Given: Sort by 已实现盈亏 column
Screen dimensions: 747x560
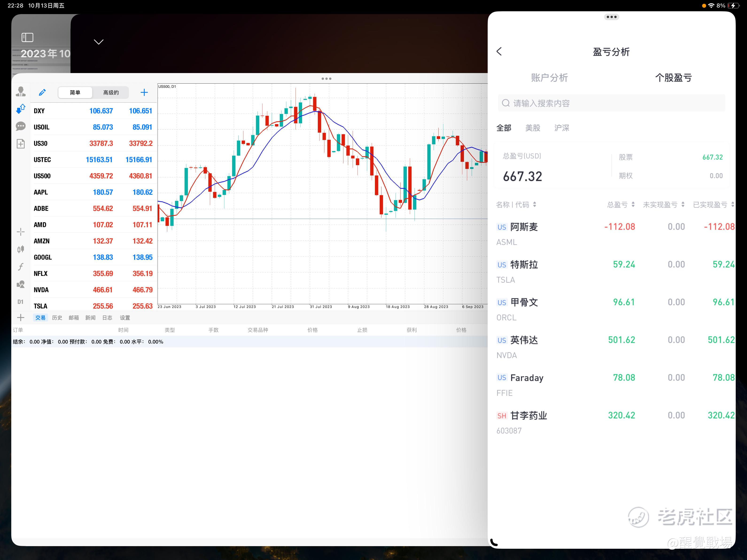Looking at the screenshot, I should tap(714, 205).
